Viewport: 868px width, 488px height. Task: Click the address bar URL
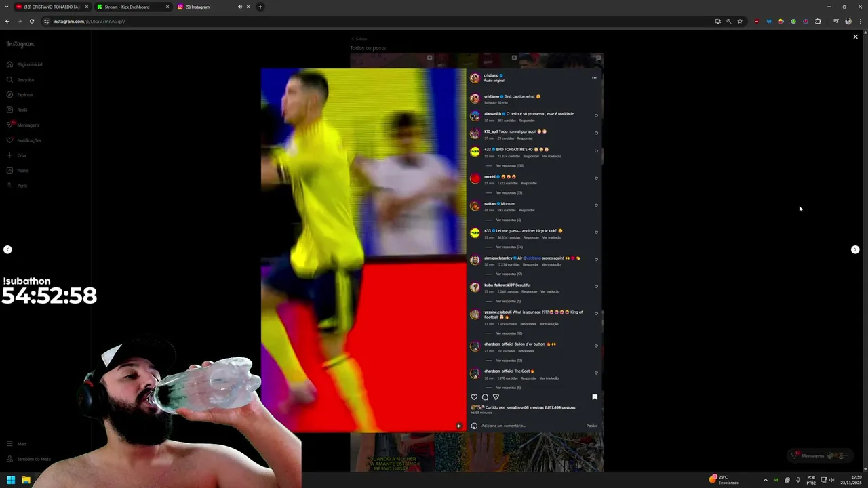(x=89, y=21)
